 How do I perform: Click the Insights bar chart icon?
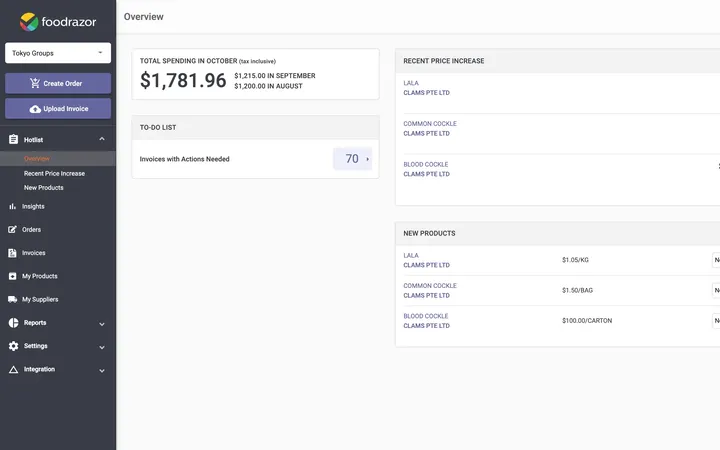pyautogui.click(x=12, y=207)
